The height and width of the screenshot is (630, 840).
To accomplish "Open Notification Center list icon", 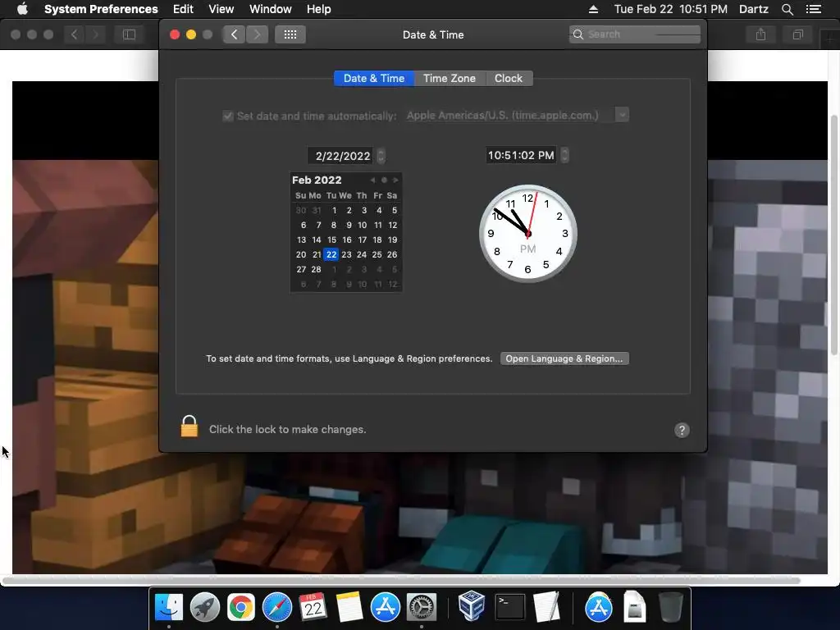I will point(813,9).
